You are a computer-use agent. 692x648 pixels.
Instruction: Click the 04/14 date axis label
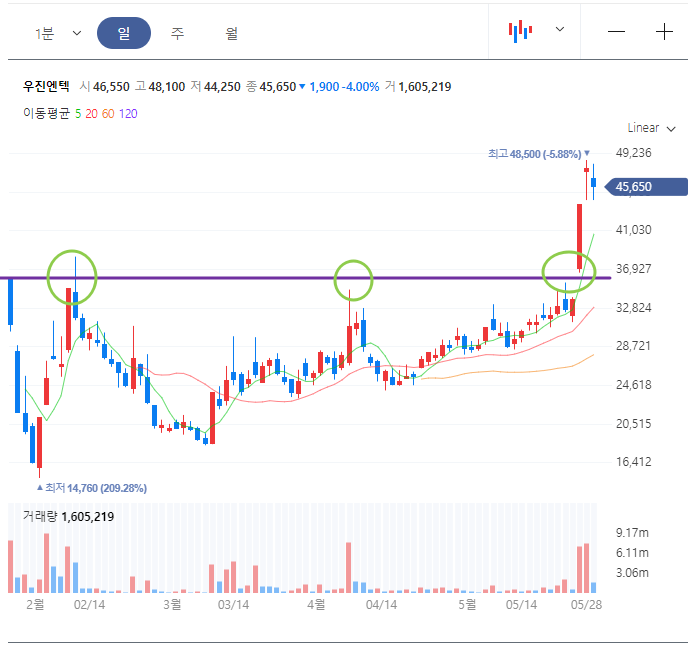pos(381,604)
